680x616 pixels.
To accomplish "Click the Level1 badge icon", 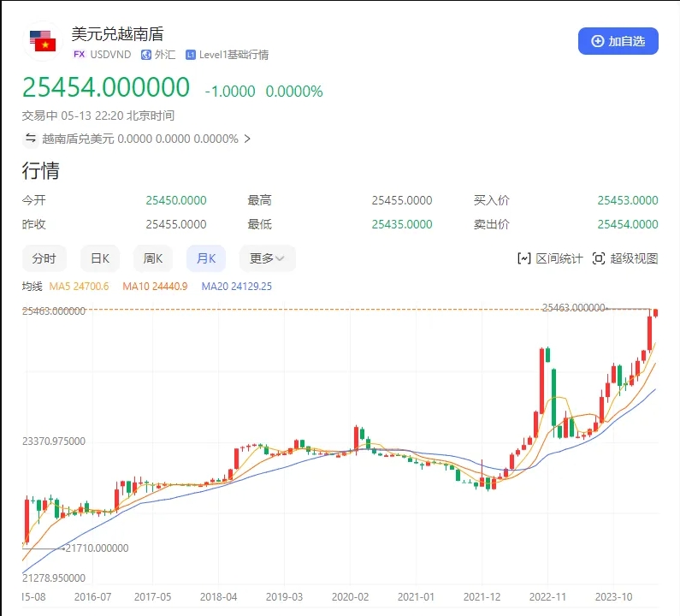I will click(x=191, y=55).
